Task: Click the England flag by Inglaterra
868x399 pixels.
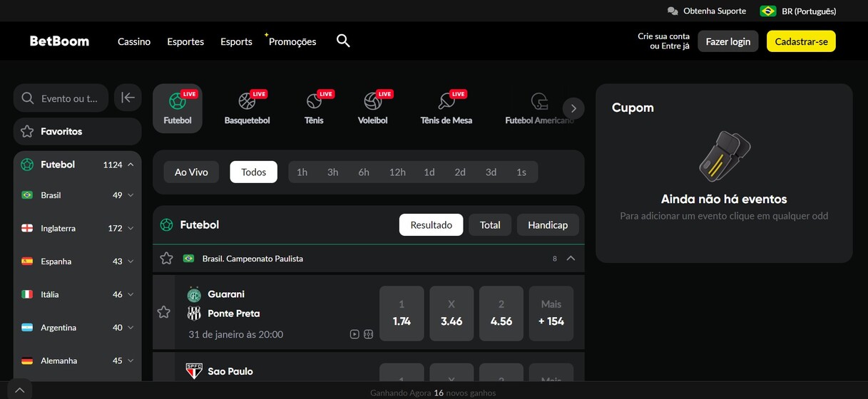Action: (x=27, y=228)
